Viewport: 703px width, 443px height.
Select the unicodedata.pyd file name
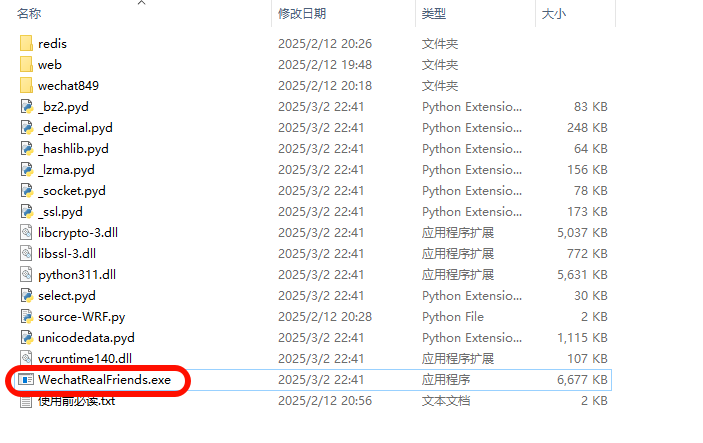point(86,338)
